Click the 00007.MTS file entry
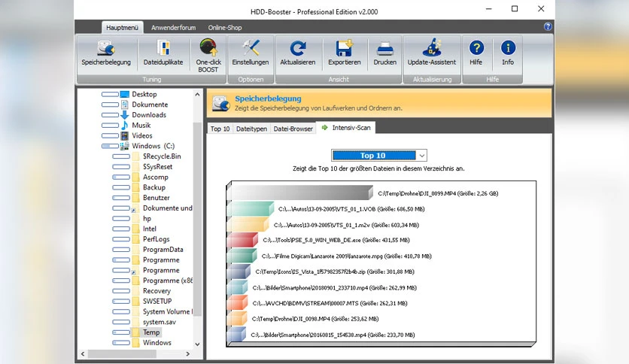The width and height of the screenshot is (629, 364). click(330, 304)
